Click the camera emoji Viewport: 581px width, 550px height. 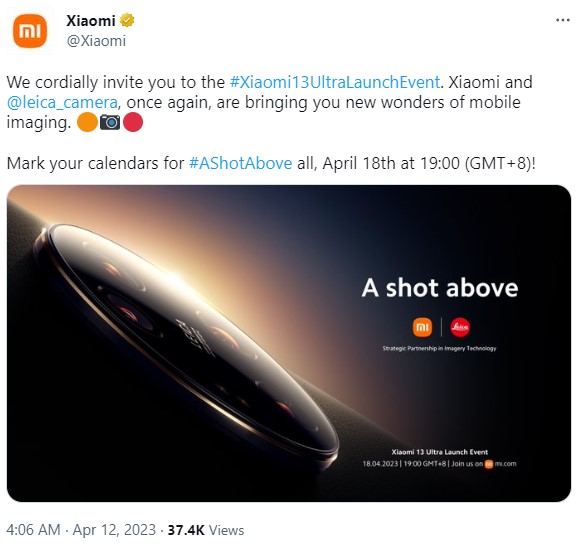tap(110, 123)
